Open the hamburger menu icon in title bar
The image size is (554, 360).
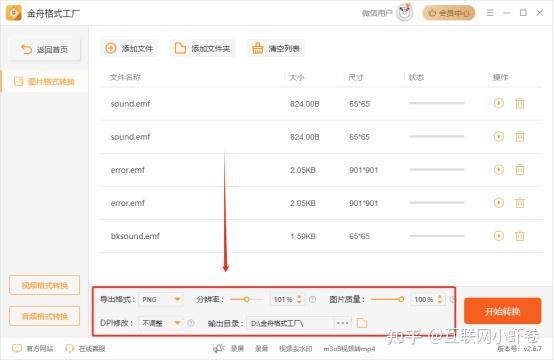point(490,13)
